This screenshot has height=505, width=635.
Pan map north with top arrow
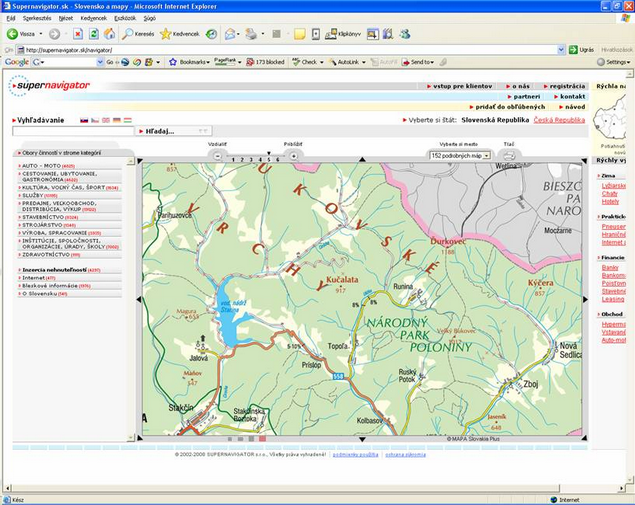click(x=362, y=160)
